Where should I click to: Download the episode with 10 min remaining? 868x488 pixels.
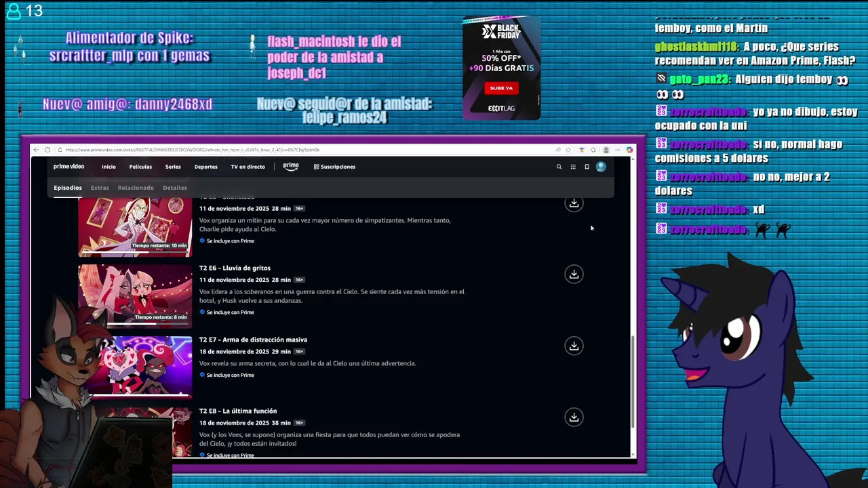coord(574,203)
